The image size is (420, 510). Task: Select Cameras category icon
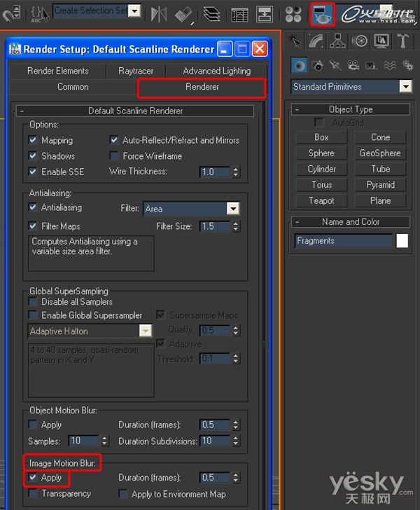353,65
